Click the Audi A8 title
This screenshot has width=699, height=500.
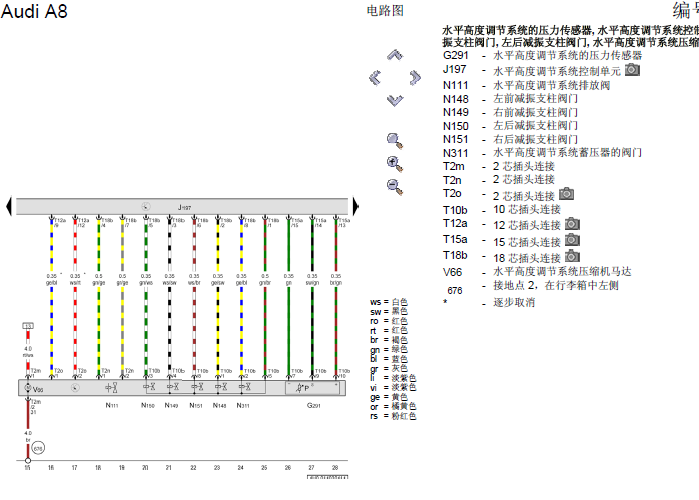coord(34,11)
